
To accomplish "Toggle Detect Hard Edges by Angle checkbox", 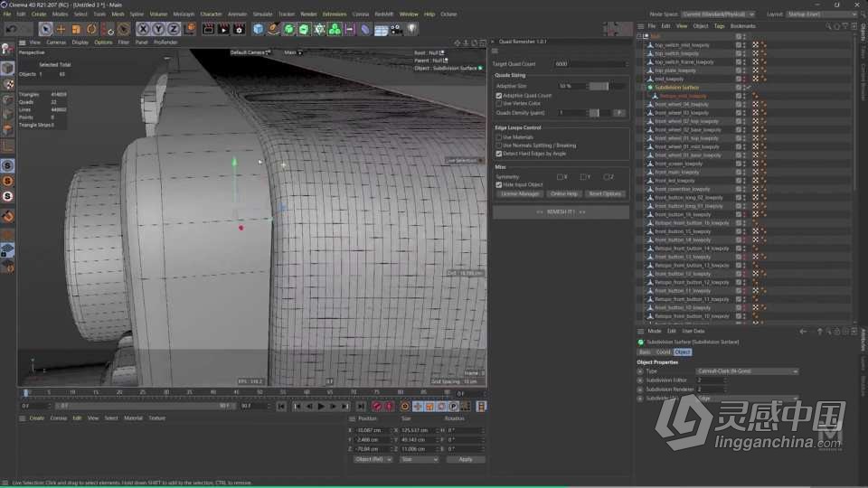I will click(x=499, y=154).
